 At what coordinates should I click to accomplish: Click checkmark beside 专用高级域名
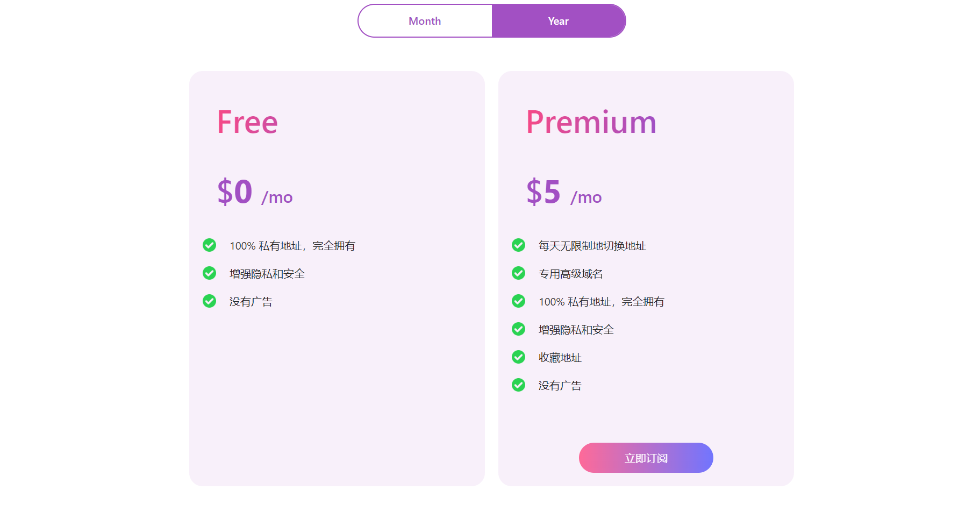[x=518, y=273]
